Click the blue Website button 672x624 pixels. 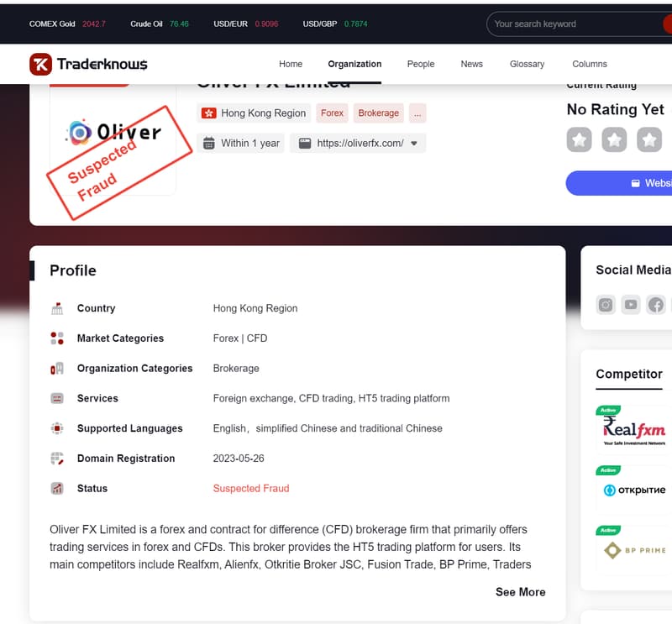pos(619,183)
